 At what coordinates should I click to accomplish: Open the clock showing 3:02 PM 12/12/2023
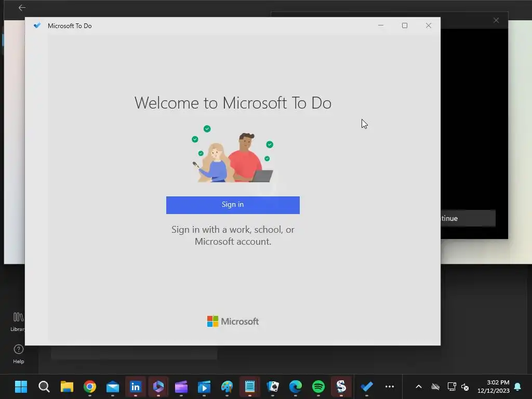pyautogui.click(x=494, y=387)
